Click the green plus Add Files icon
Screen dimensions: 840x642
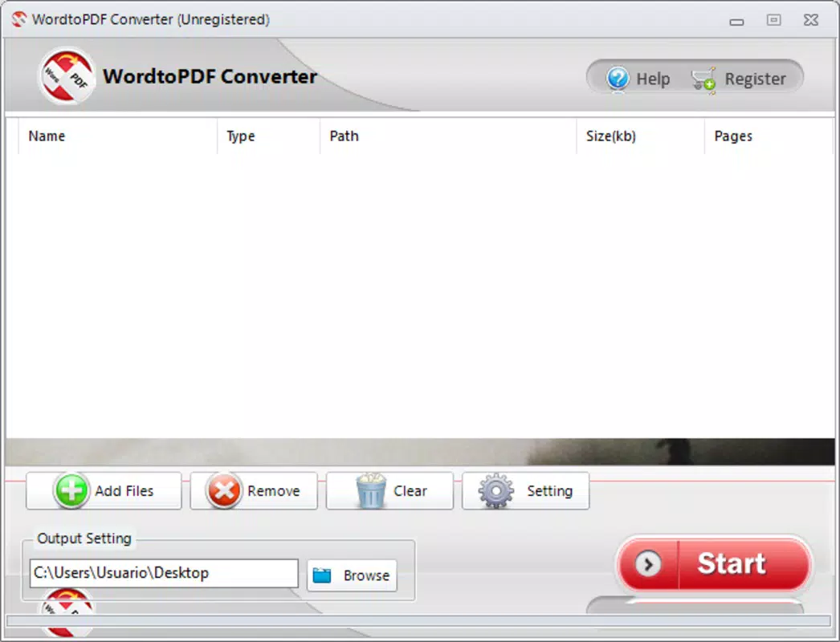pos(71,490)
